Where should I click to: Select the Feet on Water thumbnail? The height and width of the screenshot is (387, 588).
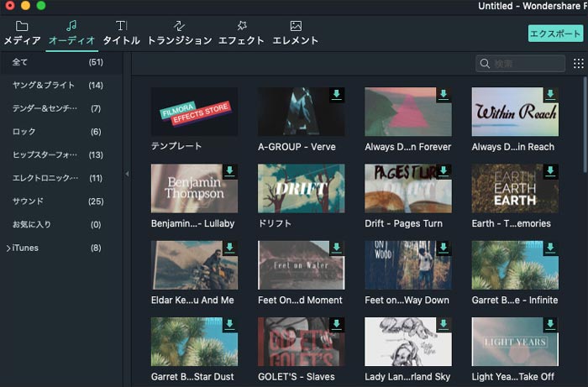point(301,265)
